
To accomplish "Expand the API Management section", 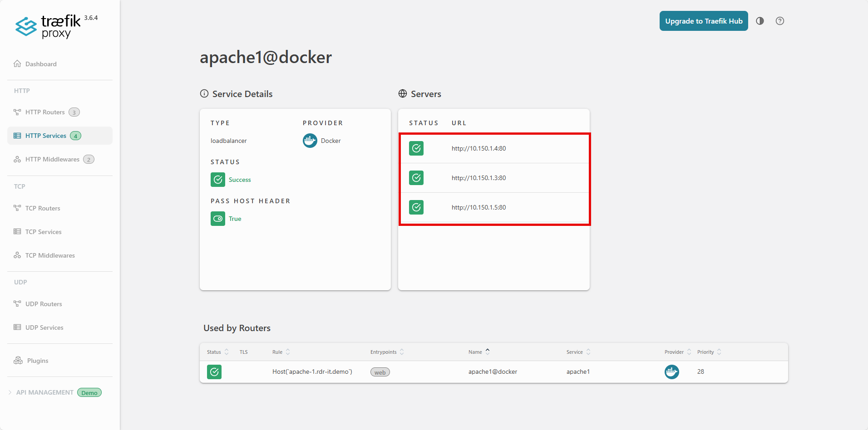I will click(44, 392).
